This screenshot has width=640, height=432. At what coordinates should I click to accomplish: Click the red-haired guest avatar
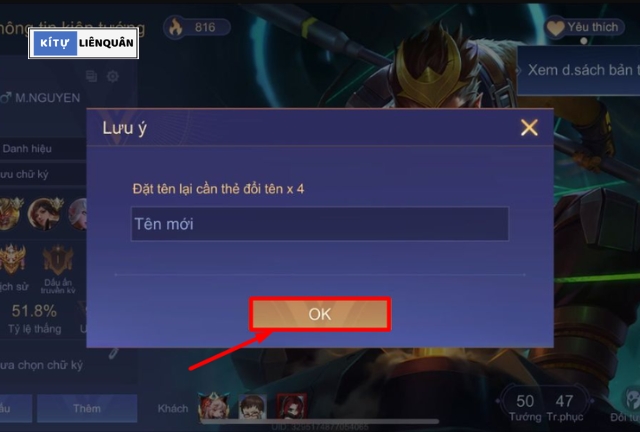pyautogui.click(x=291, y=406)
